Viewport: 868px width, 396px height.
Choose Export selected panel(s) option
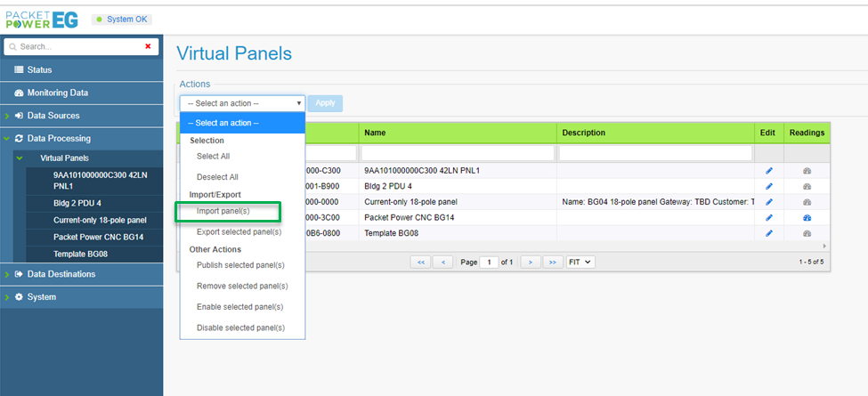[237, 231]
